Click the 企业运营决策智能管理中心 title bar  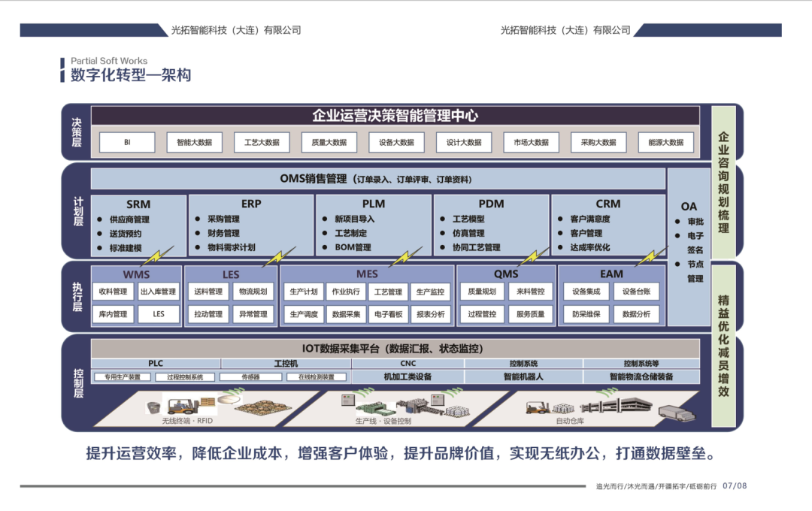point(395,116)
